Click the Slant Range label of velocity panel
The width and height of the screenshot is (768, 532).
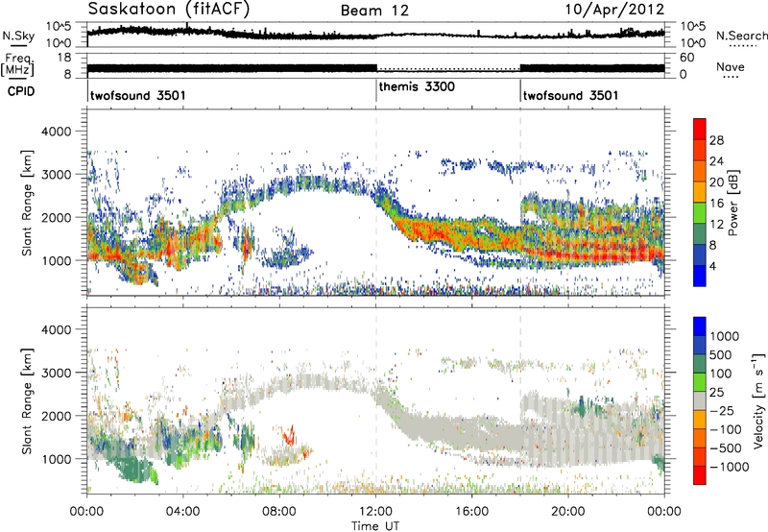click(27, 400)
